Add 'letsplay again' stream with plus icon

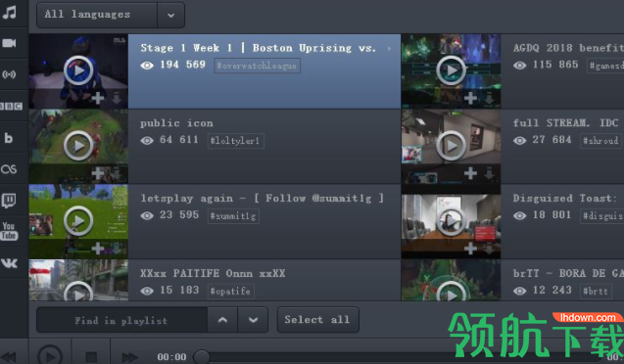pyautogui.click(x=98, y=249)
